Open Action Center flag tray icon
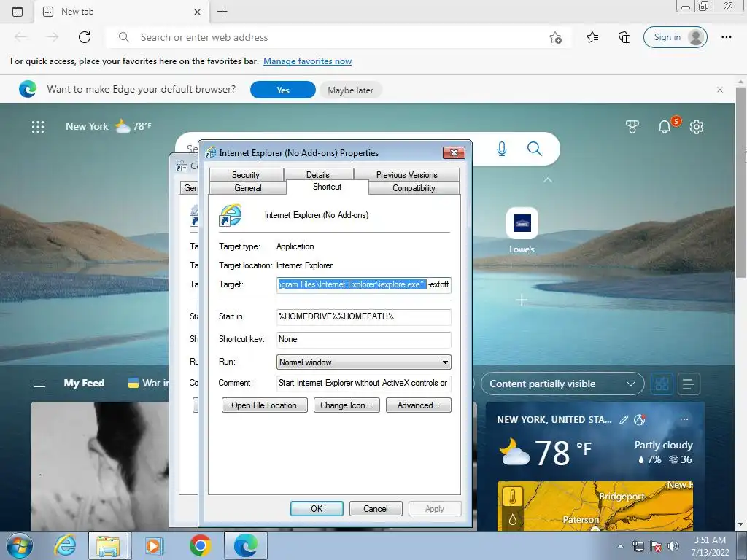The width and height of the screenshot is (747, 560). (656, 546)
